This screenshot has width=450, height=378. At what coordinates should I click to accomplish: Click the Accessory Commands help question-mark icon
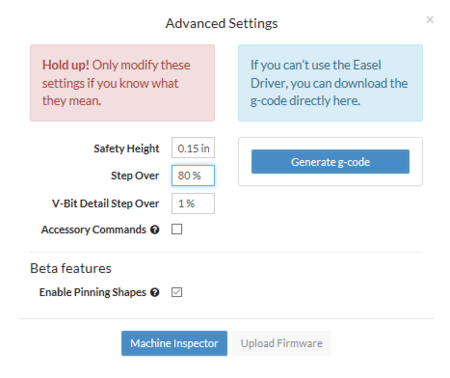coord(155,230)
